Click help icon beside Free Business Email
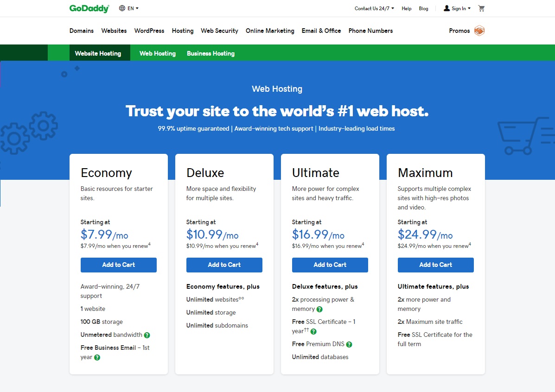The height and width of the screenshot is (392, 555). pos(97,357)
